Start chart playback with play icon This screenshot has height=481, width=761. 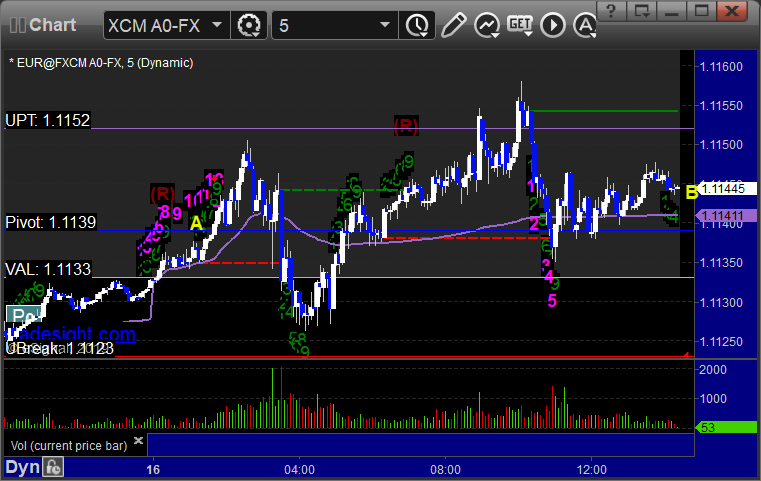(x=553, y=25)
